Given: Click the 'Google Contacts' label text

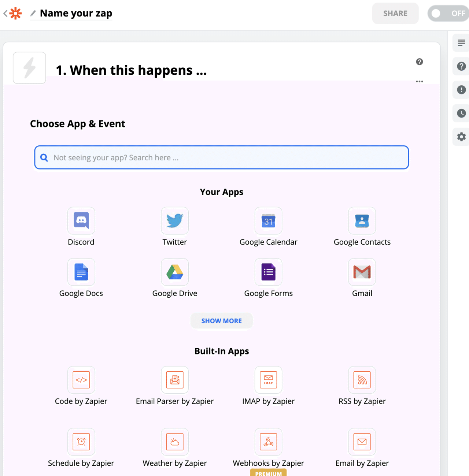Looking at the screenshot, I should pos(362,242).
